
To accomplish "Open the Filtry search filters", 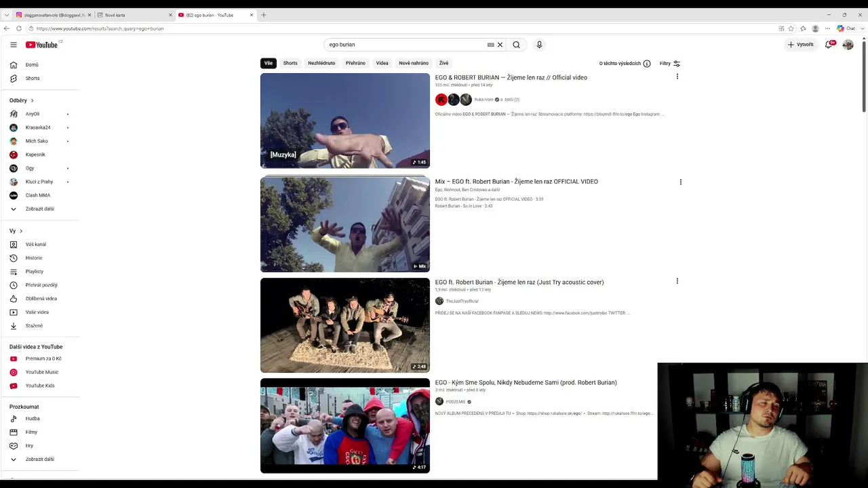I will (670, 64).
